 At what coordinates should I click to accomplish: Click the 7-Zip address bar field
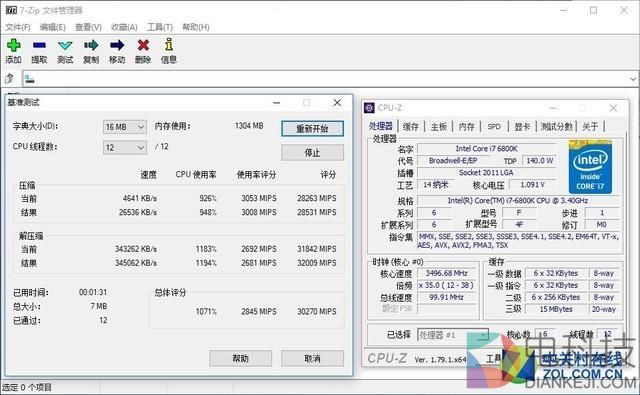tap(326, 79)
